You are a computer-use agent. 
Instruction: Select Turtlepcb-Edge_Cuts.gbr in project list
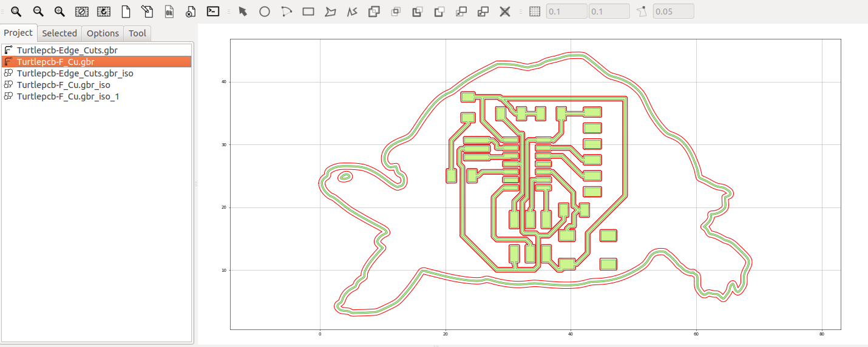click(x=97, y=50)
